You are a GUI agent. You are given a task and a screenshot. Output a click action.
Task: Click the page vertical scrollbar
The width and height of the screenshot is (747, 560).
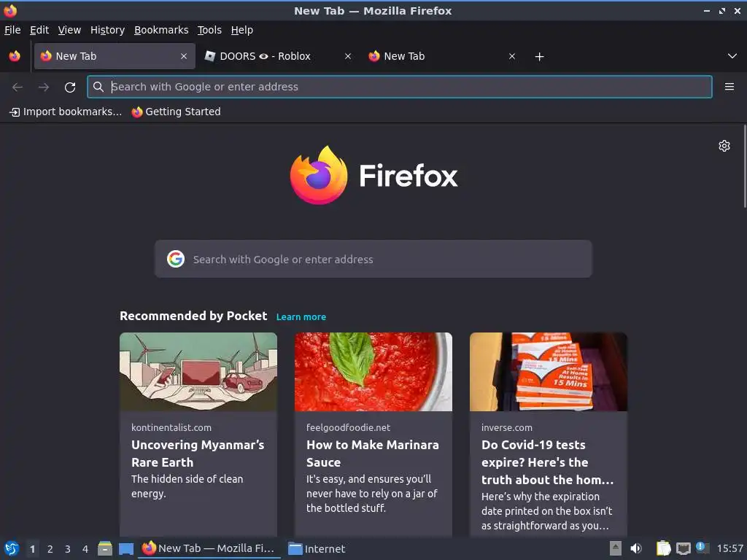tap(745, 166)
